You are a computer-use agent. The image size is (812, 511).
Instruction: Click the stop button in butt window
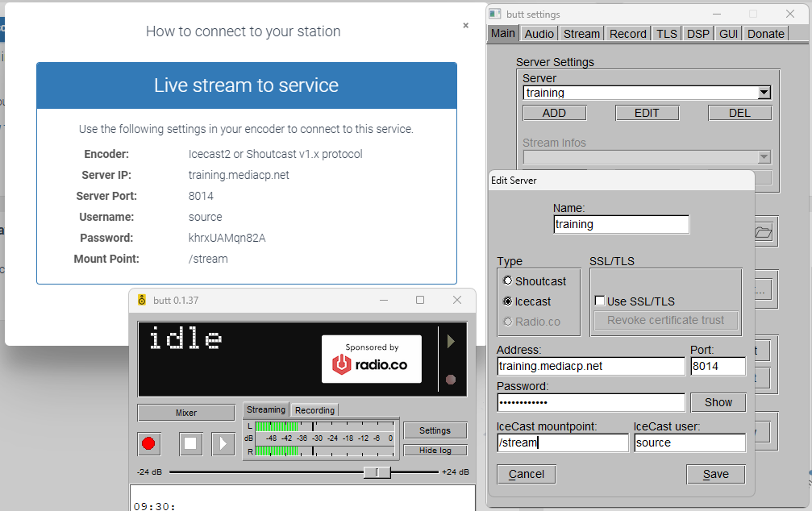point(190,443)
